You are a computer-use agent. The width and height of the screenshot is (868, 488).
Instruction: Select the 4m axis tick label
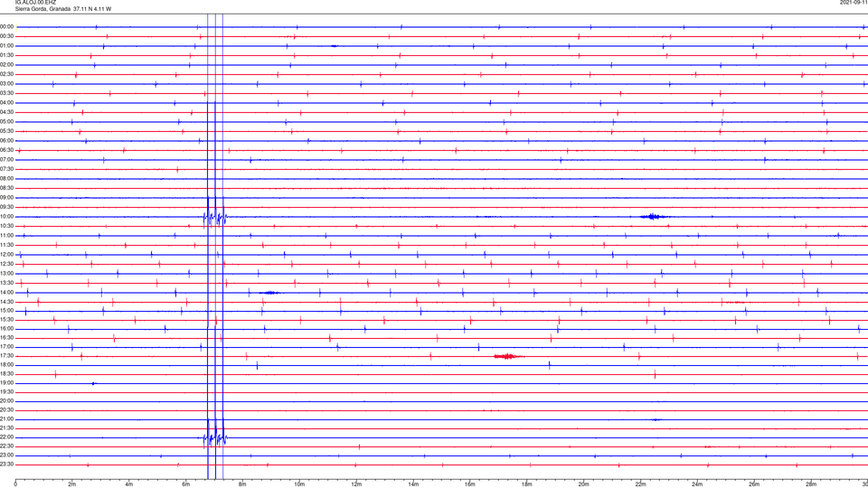point(129,484)
